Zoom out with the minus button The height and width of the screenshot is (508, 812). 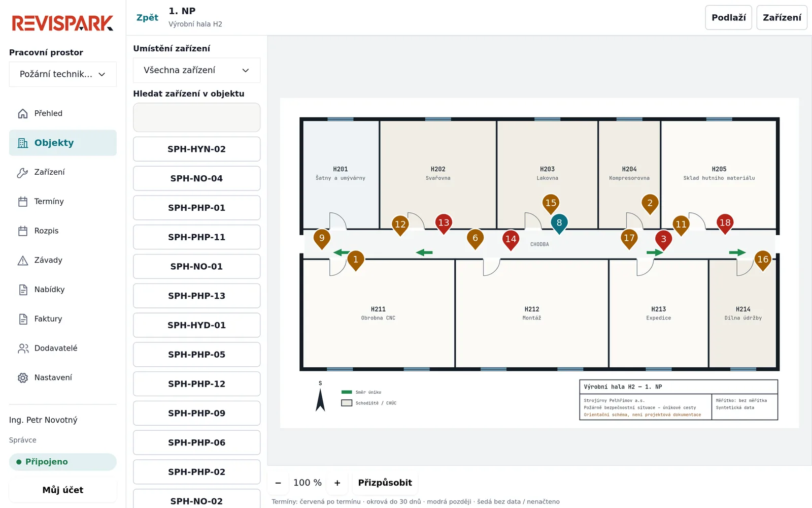click(278, 483)
